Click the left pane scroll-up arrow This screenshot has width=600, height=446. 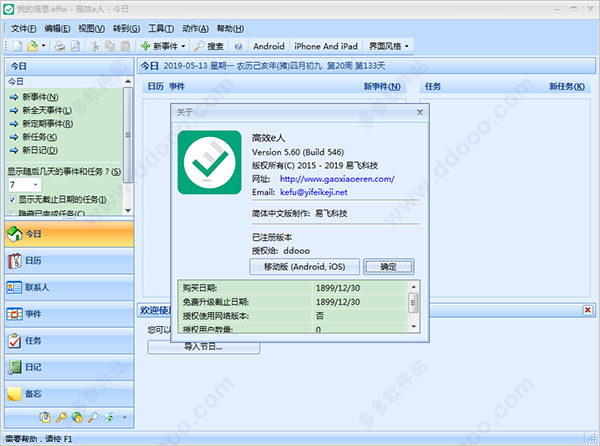pos(128,81)
